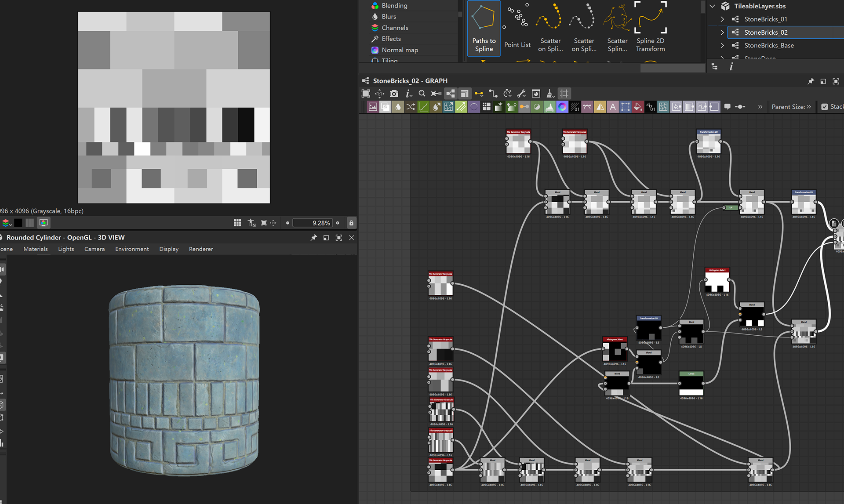The width and height of the screenshot is (844, 504).
Task: Select the Normal map library category
Action: (400, 50)
